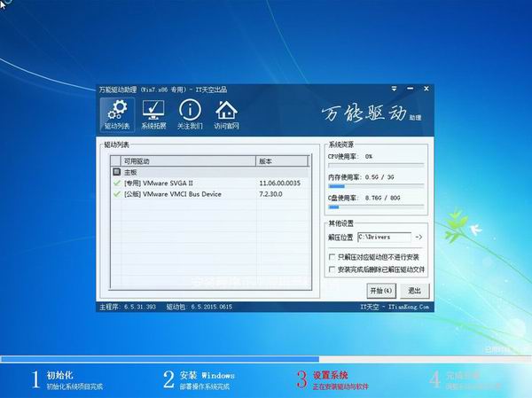Click version 7.2.30.0 cell
The width and height of the screenshot is (532, 398).
[270, 194]
